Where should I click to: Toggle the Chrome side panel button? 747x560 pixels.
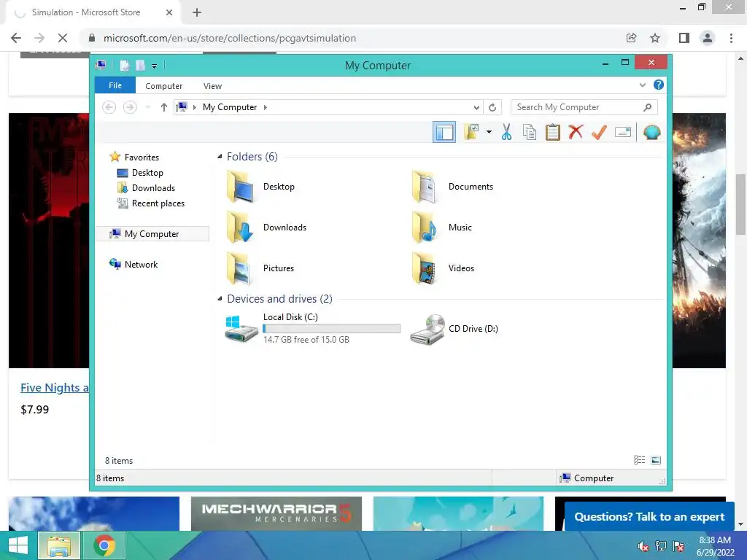(684, 38)
